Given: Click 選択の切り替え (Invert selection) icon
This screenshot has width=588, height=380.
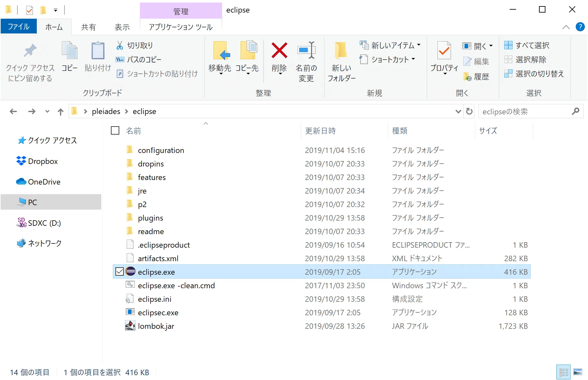Looking at the screenshot, I should tap(508, 74).
